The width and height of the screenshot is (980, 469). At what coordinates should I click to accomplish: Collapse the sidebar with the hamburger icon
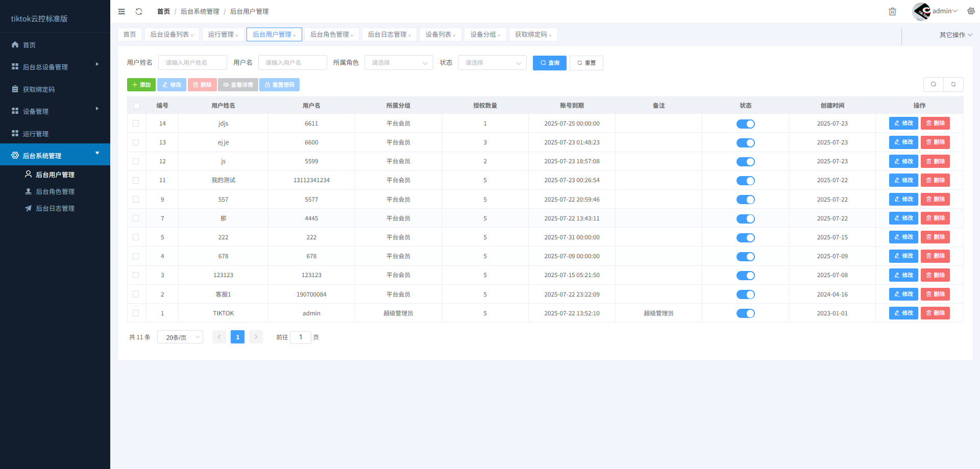(121, 11)
